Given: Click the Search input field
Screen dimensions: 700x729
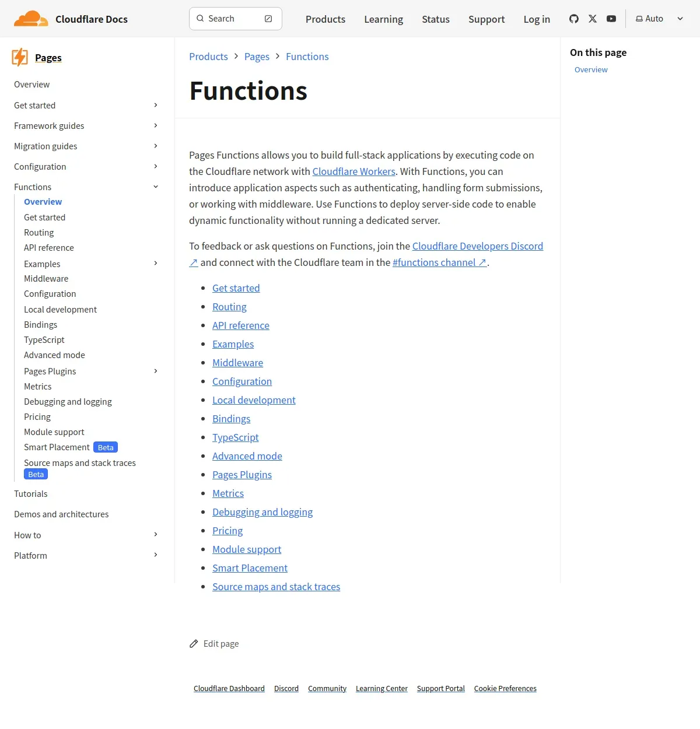Looking at the screenshot, I should coord(236,19).
